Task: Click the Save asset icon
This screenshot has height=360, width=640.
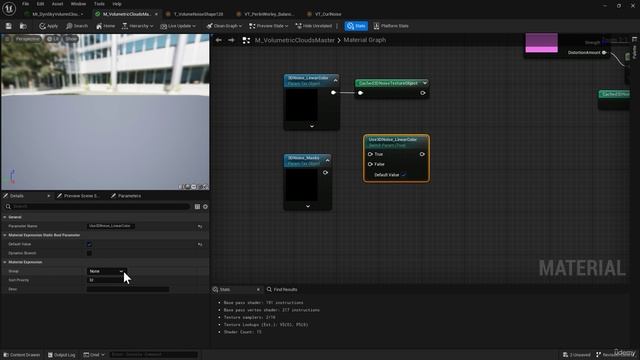Action: pos(9,26)
